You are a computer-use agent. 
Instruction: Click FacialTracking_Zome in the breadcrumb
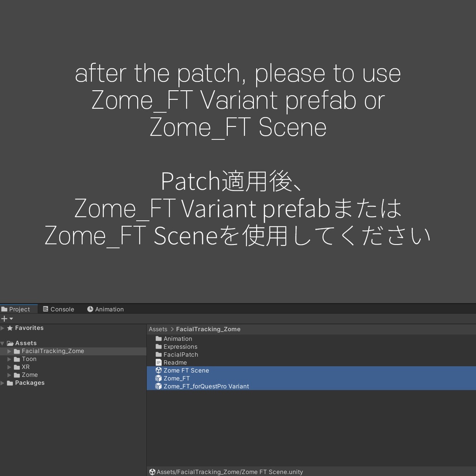coord(208,329)
